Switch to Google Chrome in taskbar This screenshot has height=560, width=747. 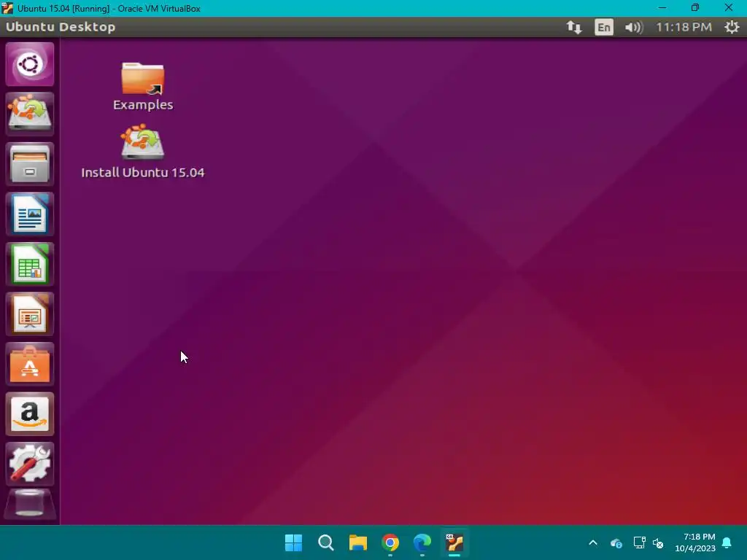click(390, 542)
